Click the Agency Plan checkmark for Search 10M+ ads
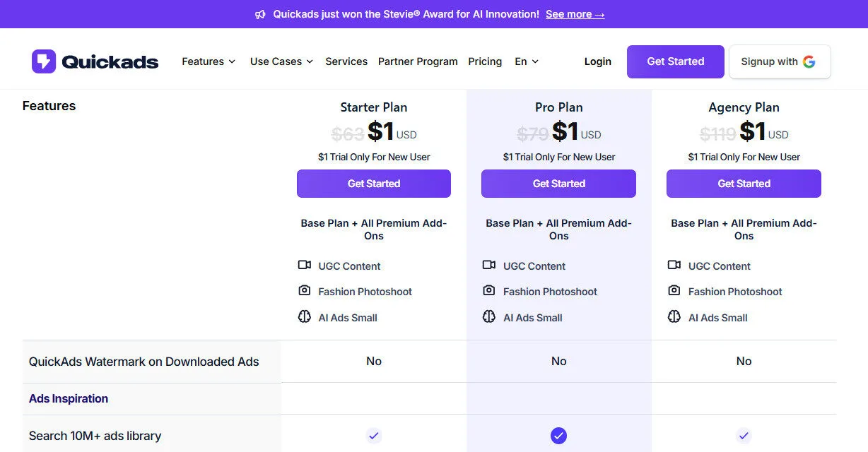 tap(744, 436)
